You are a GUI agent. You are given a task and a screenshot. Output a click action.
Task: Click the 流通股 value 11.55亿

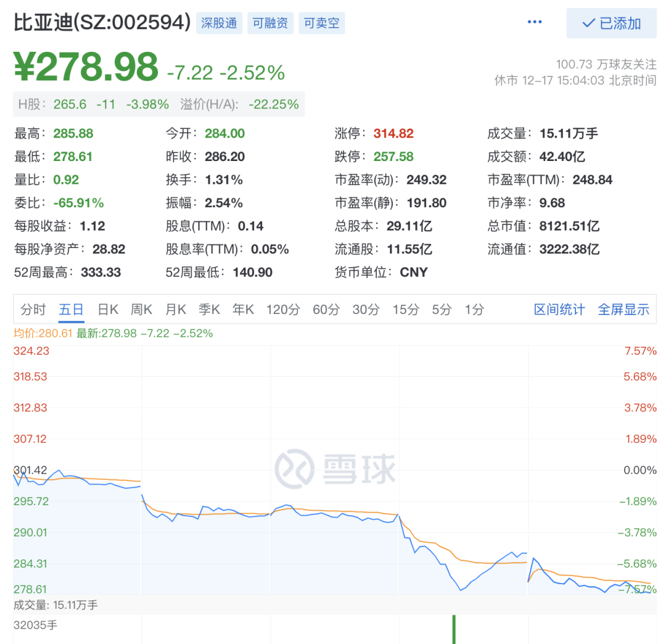409,249
